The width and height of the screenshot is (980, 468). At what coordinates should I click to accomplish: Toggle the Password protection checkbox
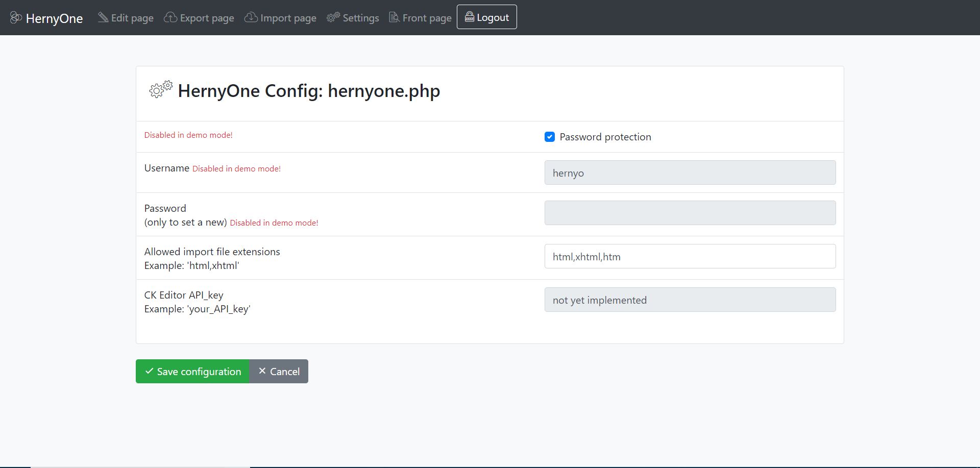pos(550,137)
